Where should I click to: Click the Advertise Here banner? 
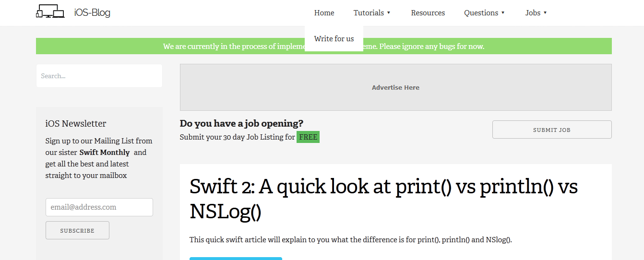pyautogui.click(x=396, y=87)
